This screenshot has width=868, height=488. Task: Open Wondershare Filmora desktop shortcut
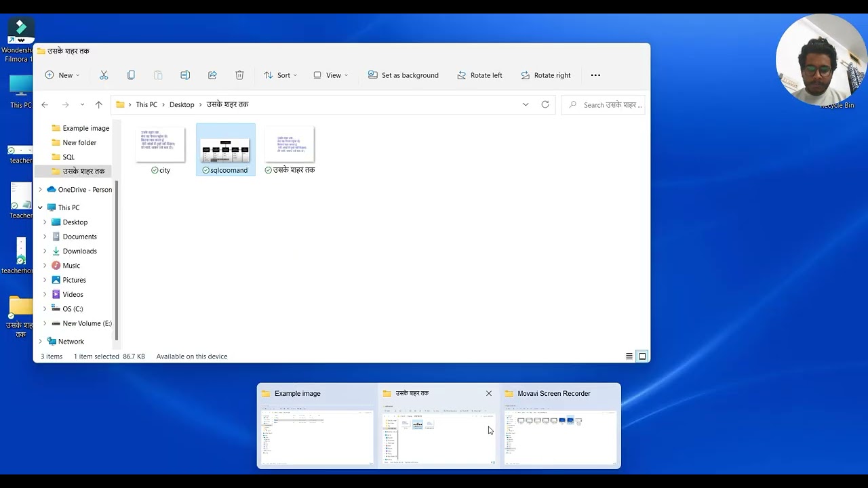[20, 40]
